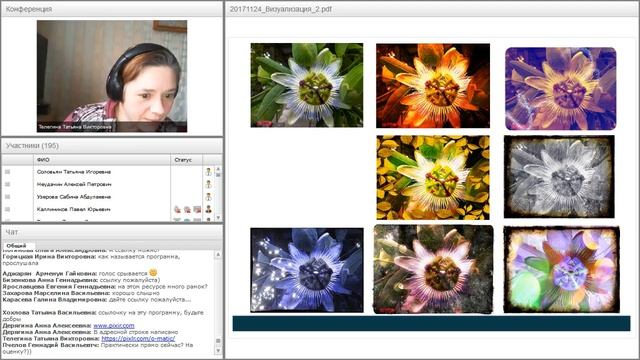Click user icon in Неудачин Алексей row

point(208,184)
